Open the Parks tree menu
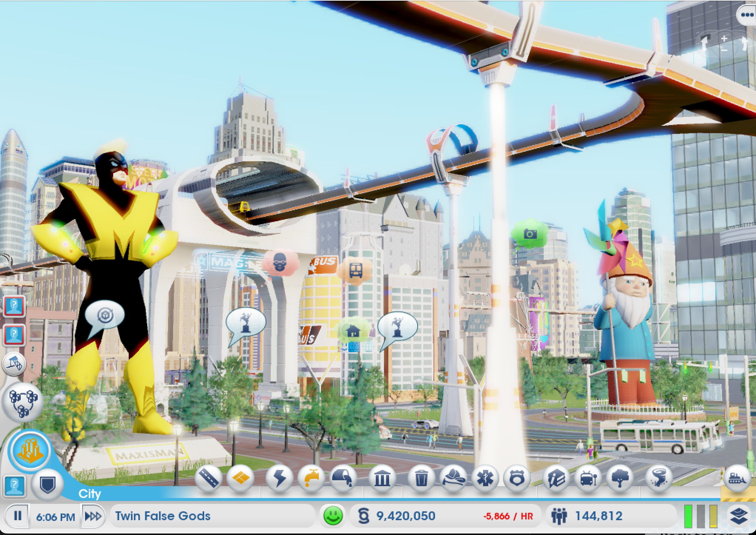The height and width of the screenshot is (535, 756). click(x=620, y=478)
